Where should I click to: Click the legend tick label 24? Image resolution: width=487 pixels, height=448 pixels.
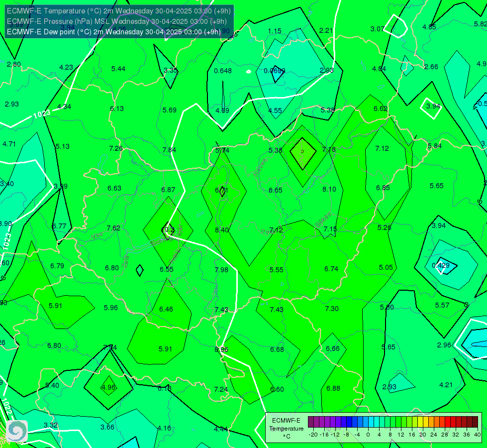[x=434, y=435]
